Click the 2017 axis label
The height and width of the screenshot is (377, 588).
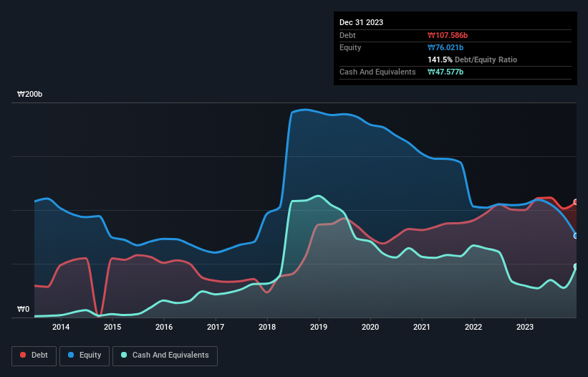[x=216, y=327]
